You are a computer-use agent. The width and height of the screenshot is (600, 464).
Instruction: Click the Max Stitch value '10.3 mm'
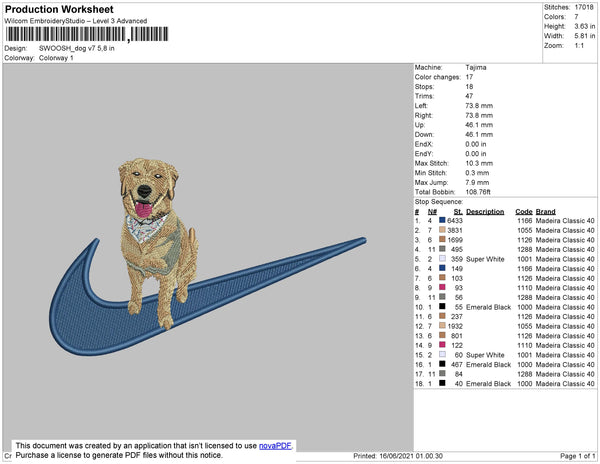click(479, 163)
